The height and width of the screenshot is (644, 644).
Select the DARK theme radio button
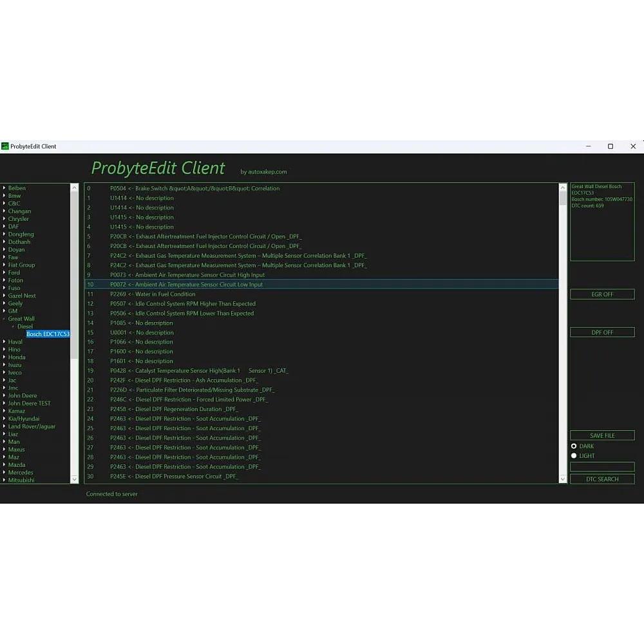pos(574,446)
